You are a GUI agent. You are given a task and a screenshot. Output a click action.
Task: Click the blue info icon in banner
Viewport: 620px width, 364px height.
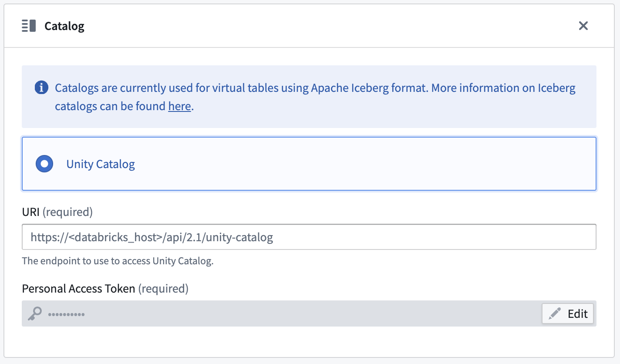(41, 88)
